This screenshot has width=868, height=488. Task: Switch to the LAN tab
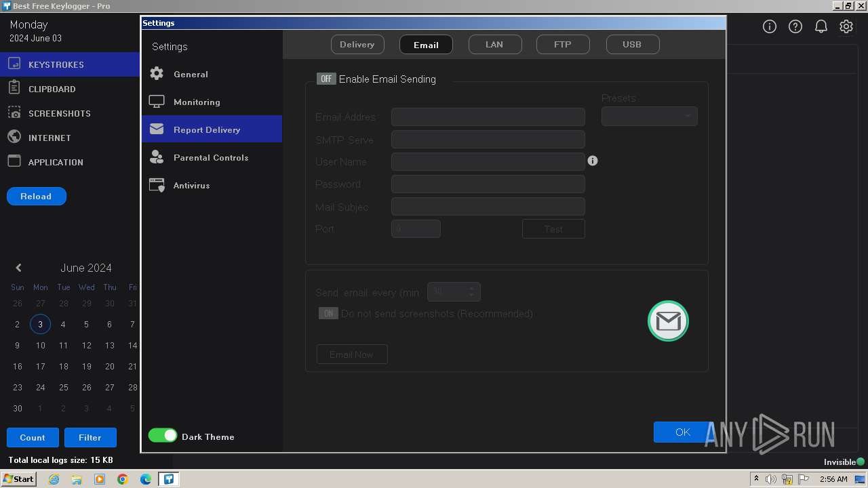tap(495, 44)
